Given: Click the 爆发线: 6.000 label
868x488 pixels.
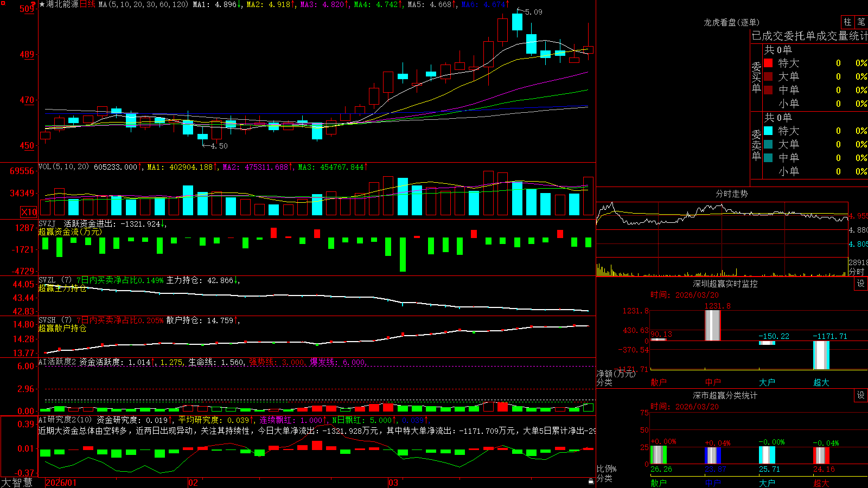Looking at the screenshot, I should tap(338, 362).
